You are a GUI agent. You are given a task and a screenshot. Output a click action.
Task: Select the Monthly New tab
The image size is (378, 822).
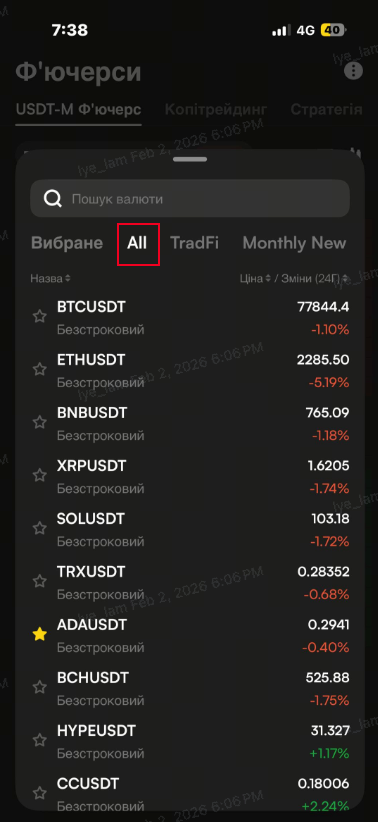pos(294,243)
